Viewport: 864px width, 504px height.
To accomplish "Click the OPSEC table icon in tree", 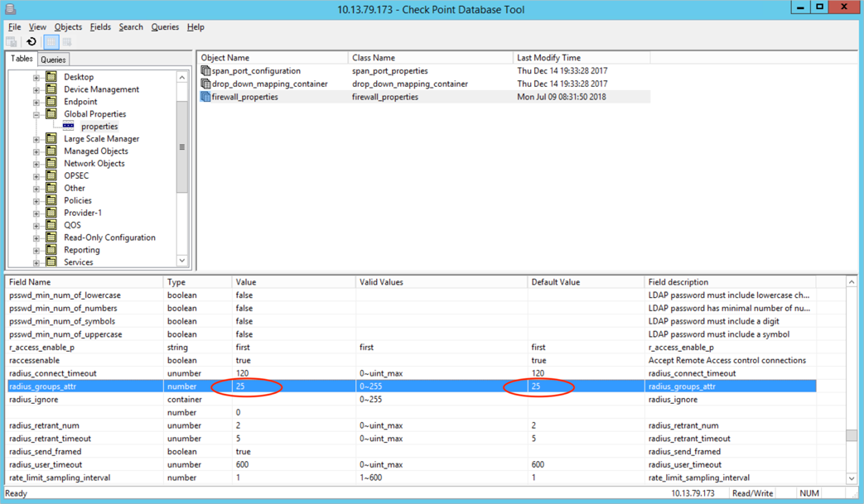I will 51,175.
